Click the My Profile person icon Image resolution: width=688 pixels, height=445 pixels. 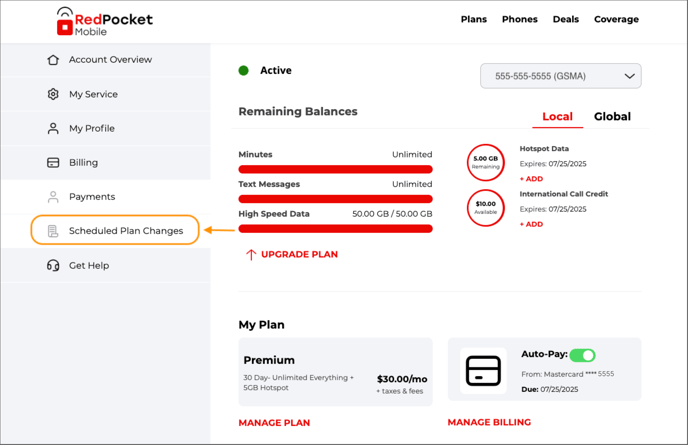53,128
